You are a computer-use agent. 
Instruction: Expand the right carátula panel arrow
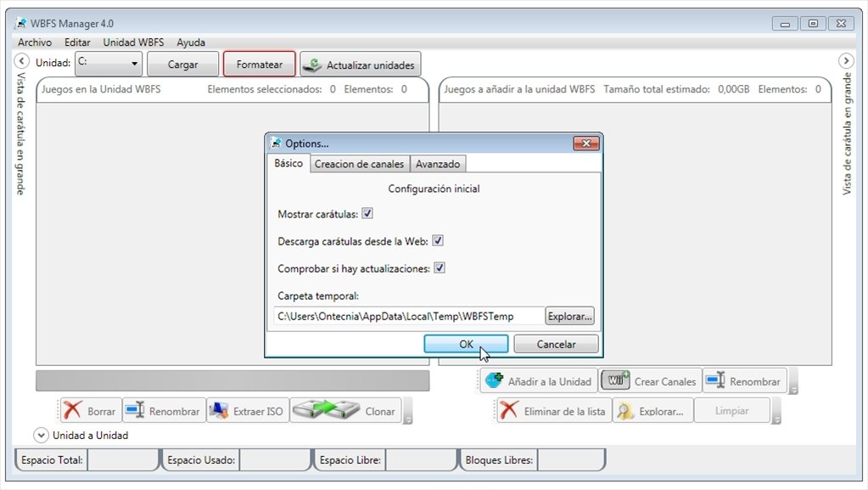(x=846, y=60)
